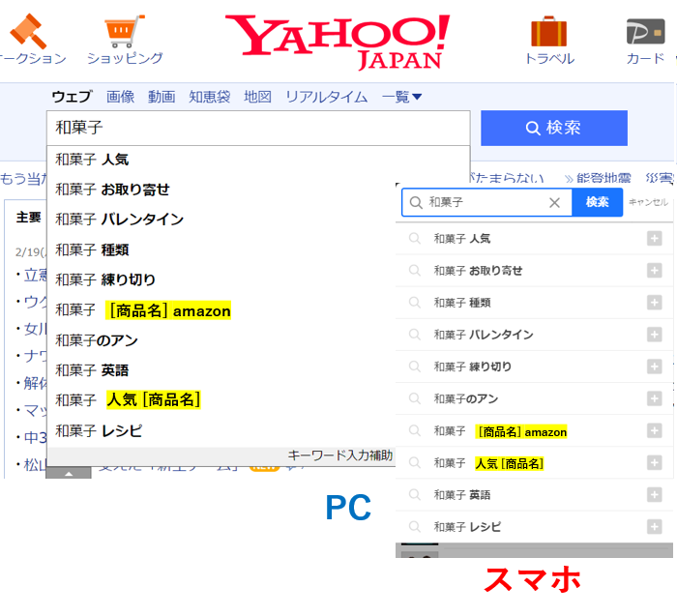Image resolution: width=677 pixels, height=616 pixels.
Task: Tap the mobile キャンセル link
Action: click(648, 202)
